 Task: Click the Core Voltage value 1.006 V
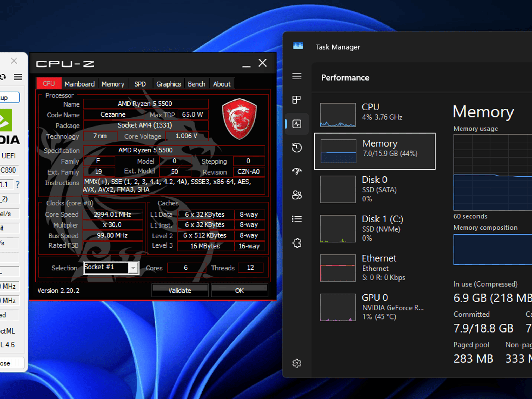click(x=187, y=136)
